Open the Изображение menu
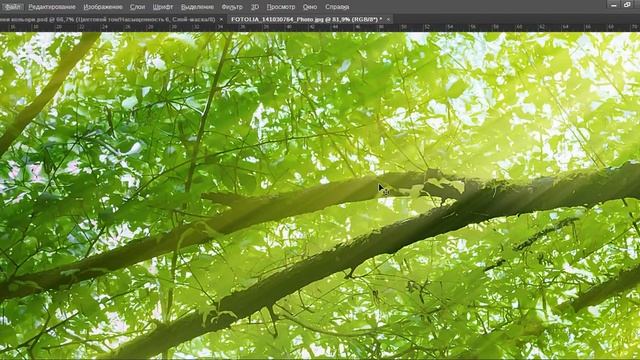This screenshot has height=360, width=640. 103,7
